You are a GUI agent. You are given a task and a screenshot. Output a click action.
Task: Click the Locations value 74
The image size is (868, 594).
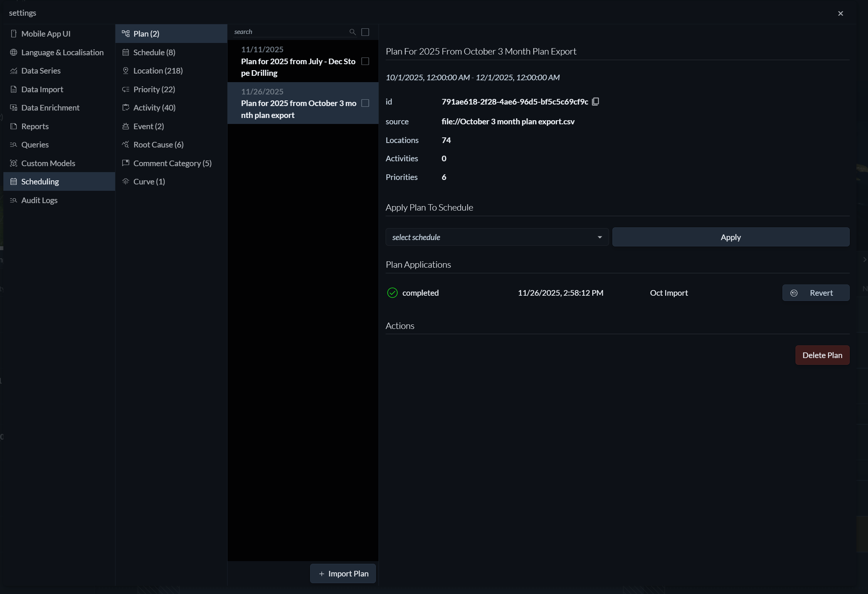coord(446,140)
